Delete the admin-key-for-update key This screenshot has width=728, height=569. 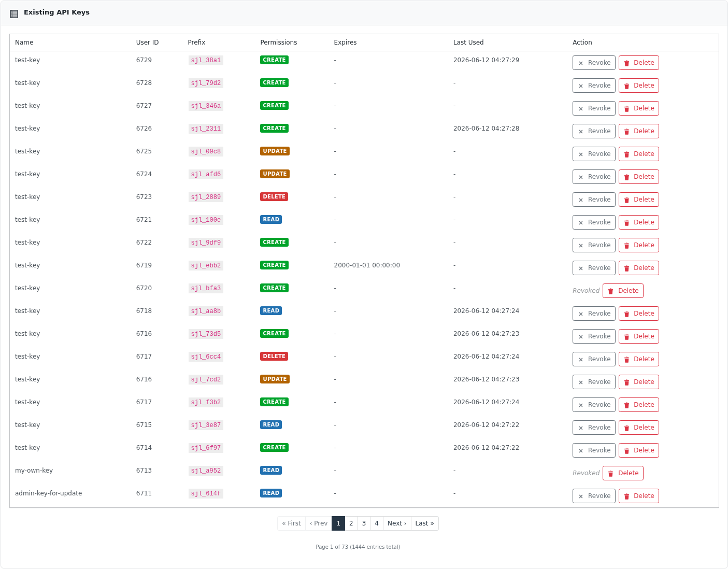pyautogui.click(x=639, y=496)
